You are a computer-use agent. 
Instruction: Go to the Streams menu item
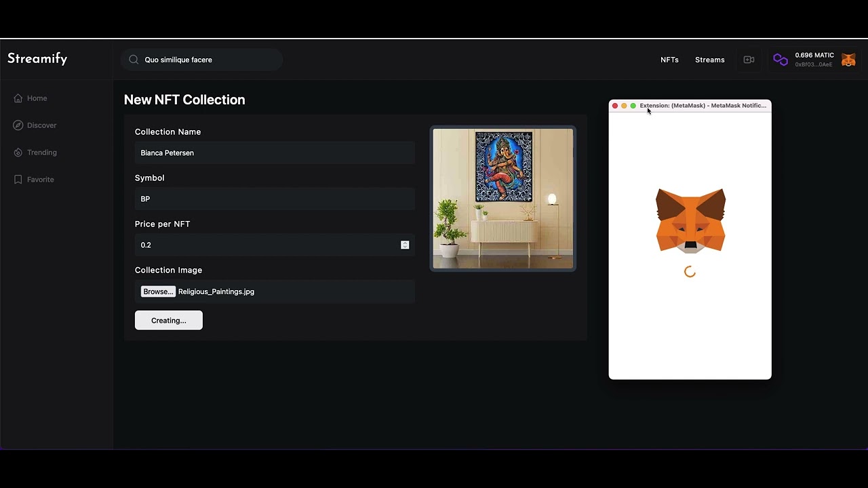(709, 60)
